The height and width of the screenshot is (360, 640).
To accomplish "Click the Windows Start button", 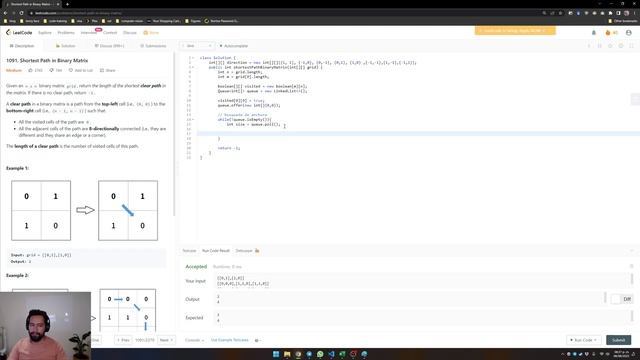I will tap(276, 354).
